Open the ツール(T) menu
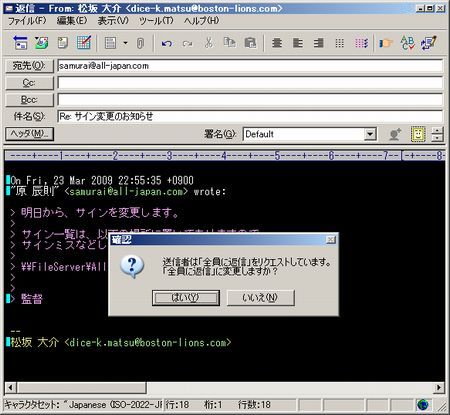450x415 pixels. (156, 21)
